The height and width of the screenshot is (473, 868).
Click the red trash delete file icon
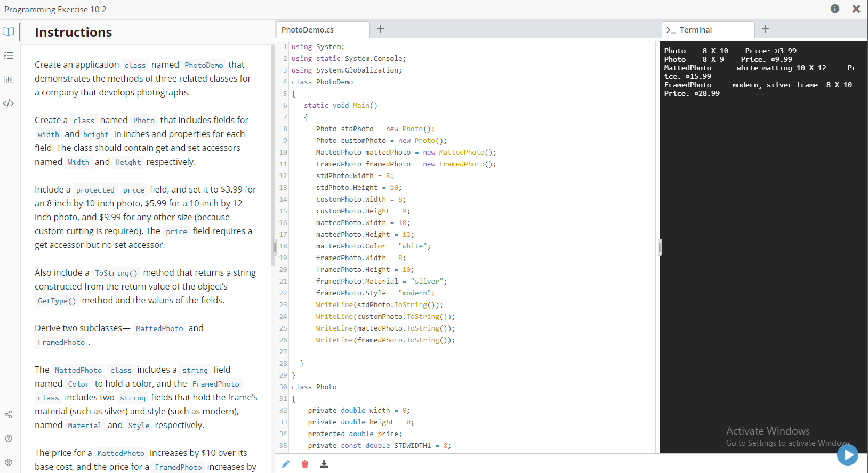click(x=305, y=464)
